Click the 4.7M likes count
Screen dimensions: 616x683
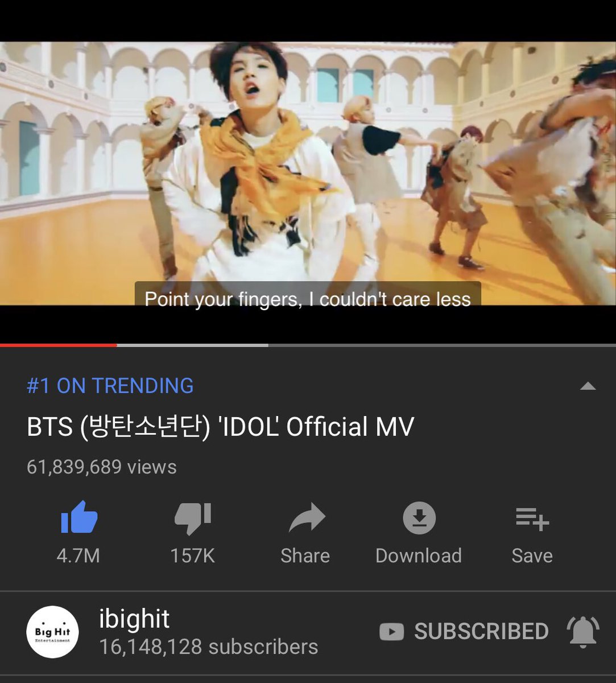(x=78, y=556)
